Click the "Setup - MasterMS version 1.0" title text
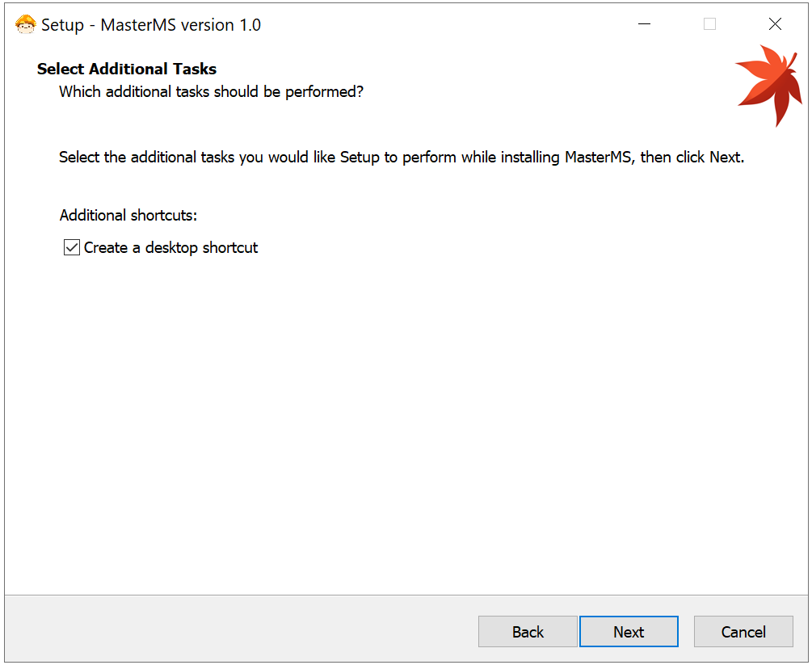 coord(151,24)
